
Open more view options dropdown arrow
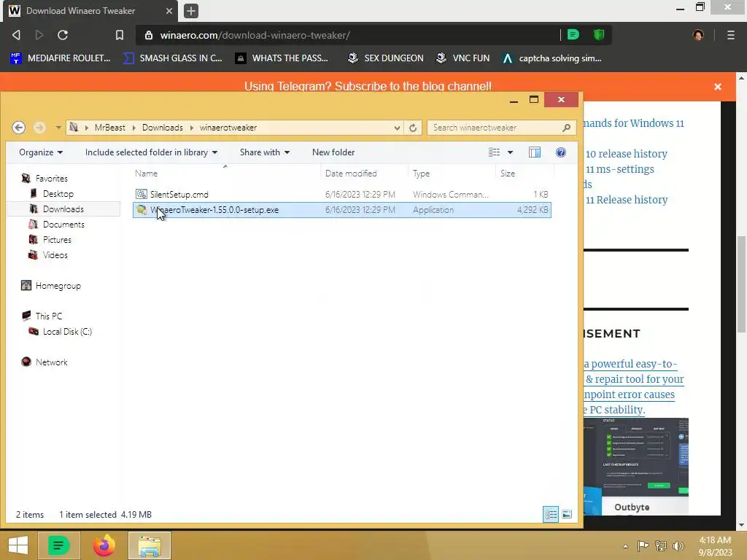coord(510,152)
